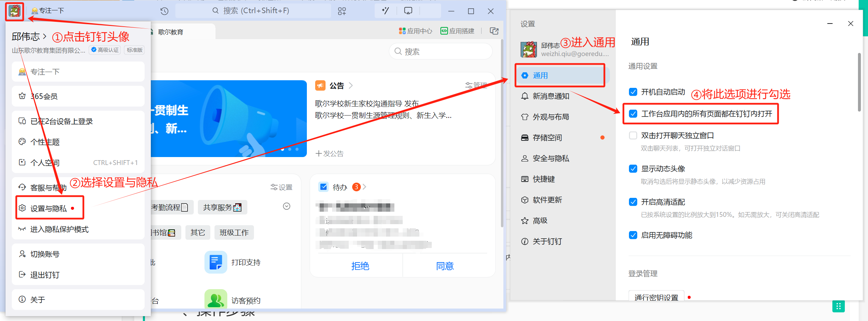Click 专注一下 status menu item
Image resolution: width=868 pixels, height=321 pixels.
pos(78,72)
